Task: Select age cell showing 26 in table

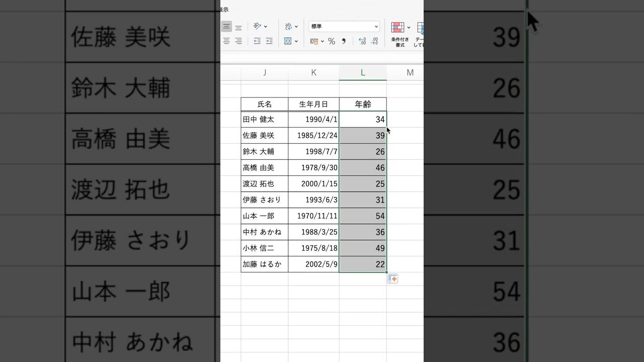Action: pos(363,151)
